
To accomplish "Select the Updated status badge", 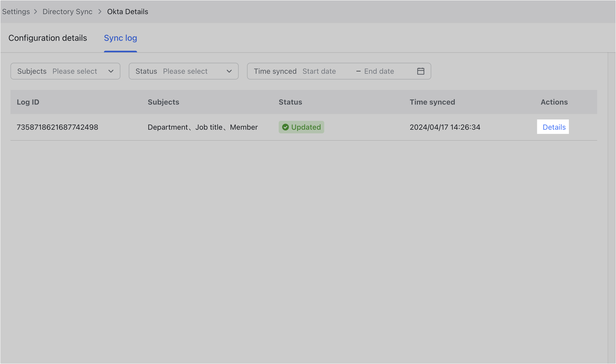I will pos(301,127).
